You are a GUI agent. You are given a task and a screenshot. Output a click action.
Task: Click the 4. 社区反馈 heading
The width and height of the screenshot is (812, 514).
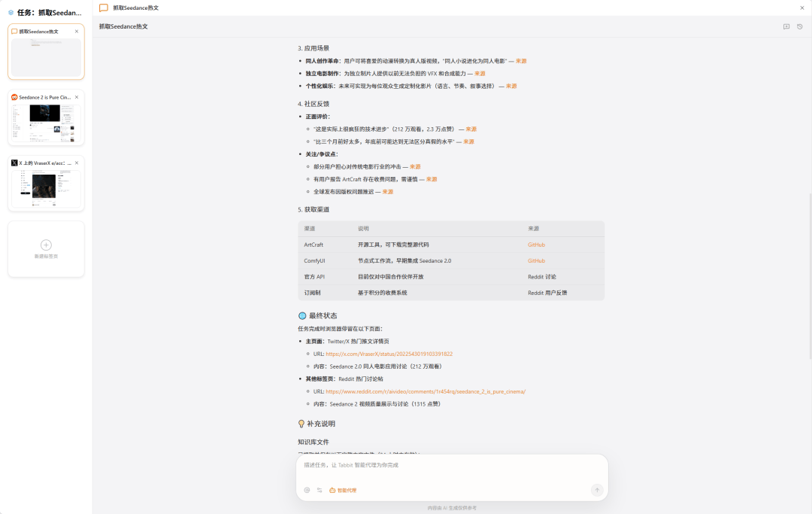pos(314,104)
